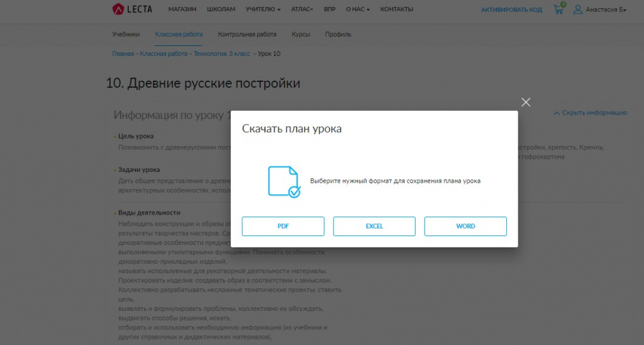This screenshot has height=345, width=644.
Task: Click the АКТИВИРОВАТЬ КОД link
Action: pos(512,9)
